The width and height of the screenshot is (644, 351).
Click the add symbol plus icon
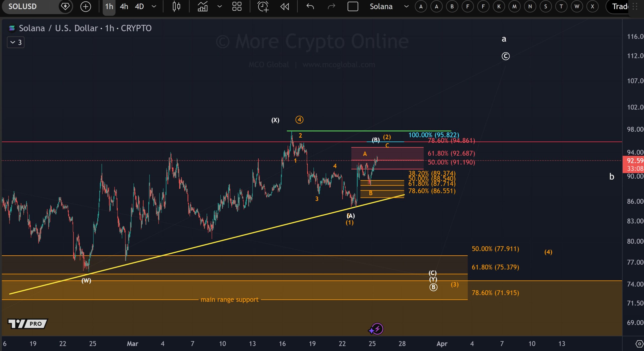tap(86, 7)
